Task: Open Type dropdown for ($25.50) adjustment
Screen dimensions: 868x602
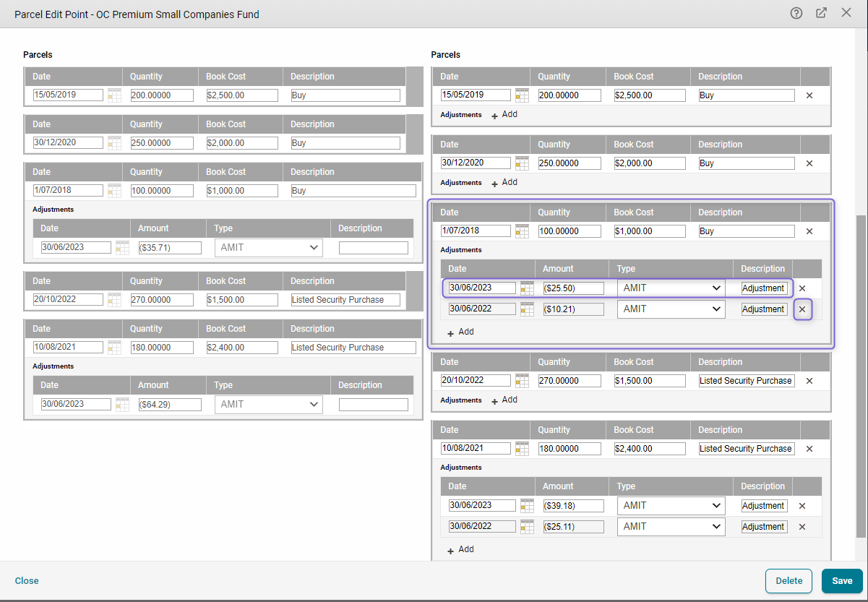Action: point(671,288)
